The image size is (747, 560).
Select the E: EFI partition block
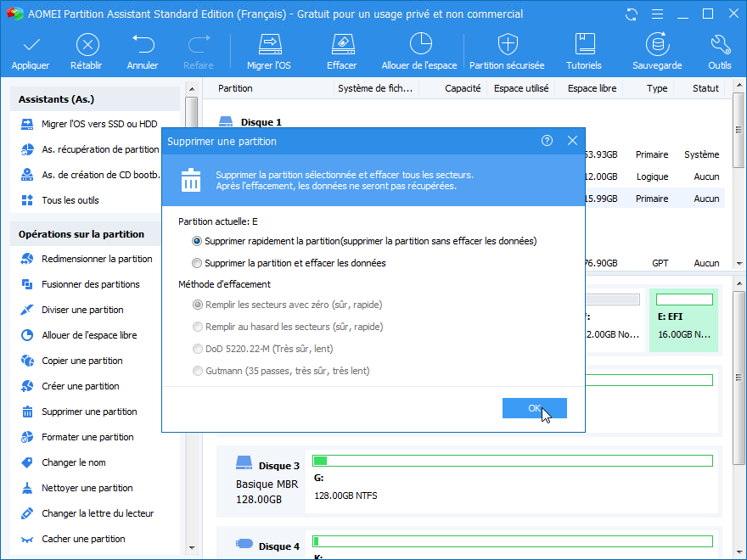pos(683,320)
